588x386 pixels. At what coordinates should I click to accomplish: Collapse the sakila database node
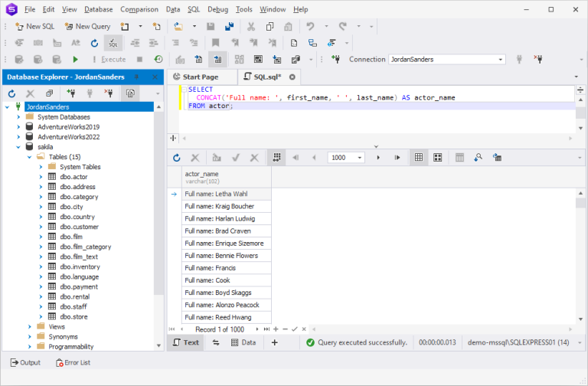[x=18, y=147]
